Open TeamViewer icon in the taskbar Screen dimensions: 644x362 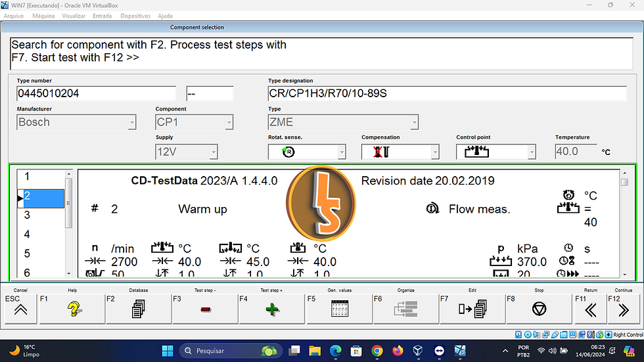click(x=439, y=351)
